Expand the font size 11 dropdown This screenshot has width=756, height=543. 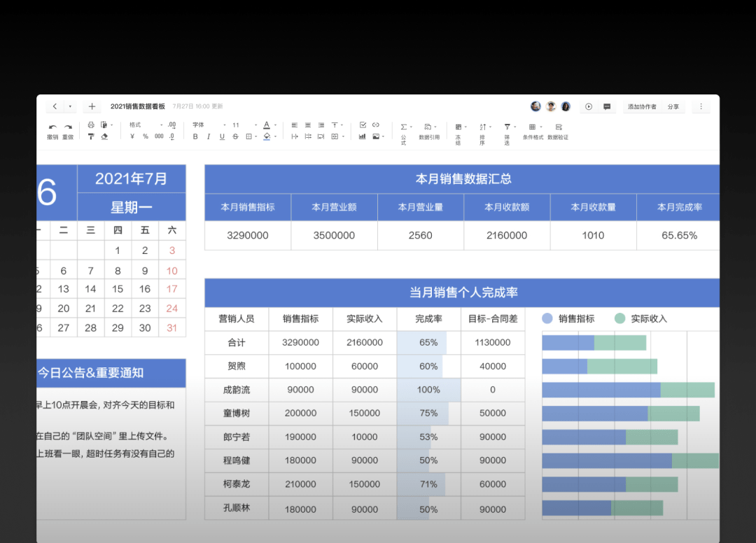pyautogui.click(x=245, y=125)
